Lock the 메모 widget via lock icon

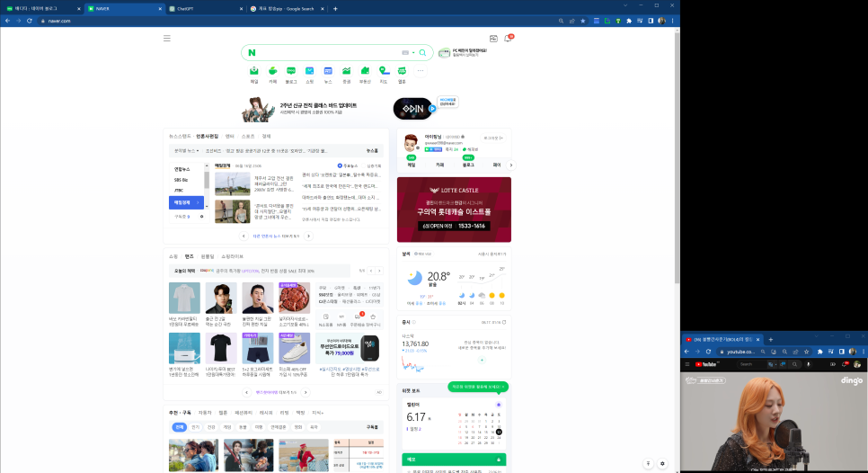[x=498, y=460]
